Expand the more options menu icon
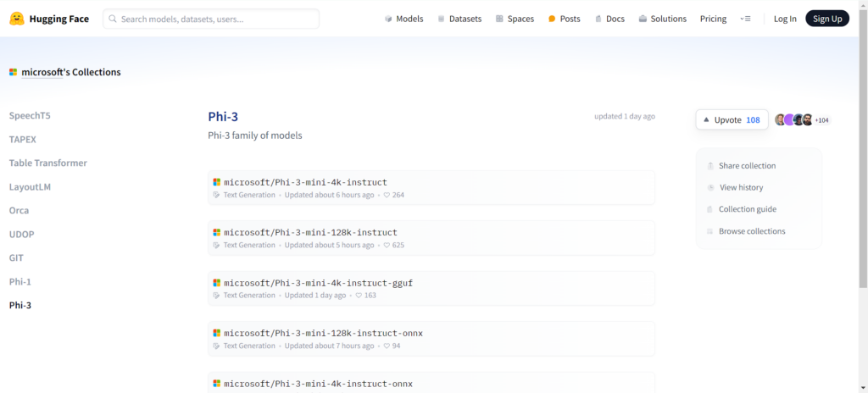This screenshot has width=868, height=393. [x=745, y=19]
